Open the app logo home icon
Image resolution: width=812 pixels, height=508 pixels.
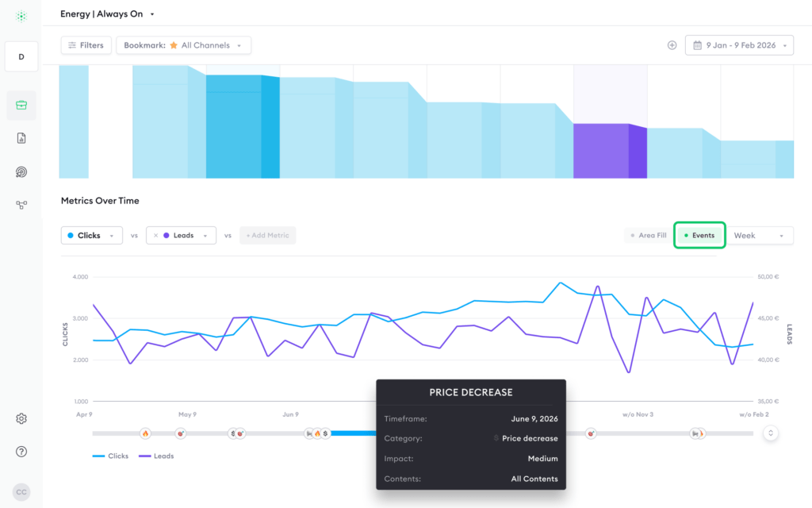coord(21,17)
